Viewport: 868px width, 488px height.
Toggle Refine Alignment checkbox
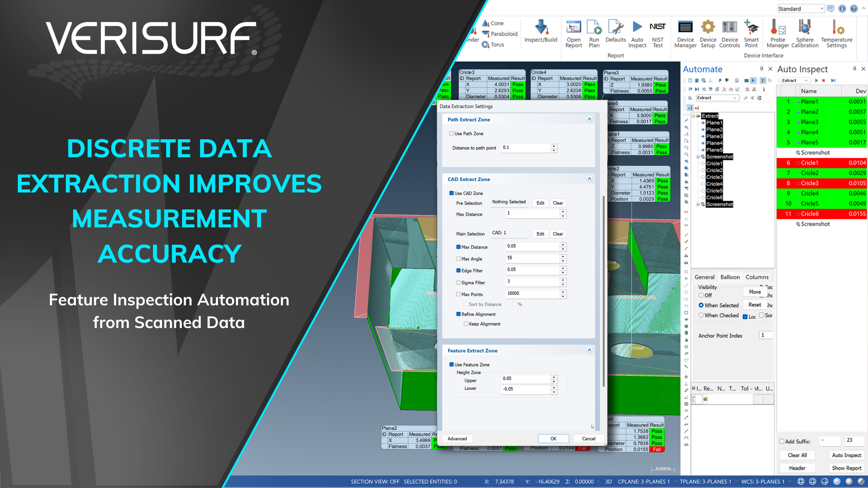point(458,314)
